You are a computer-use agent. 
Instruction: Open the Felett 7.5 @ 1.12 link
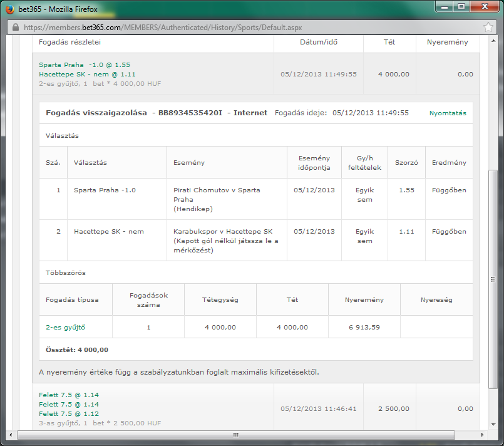(x=69, y=413)
